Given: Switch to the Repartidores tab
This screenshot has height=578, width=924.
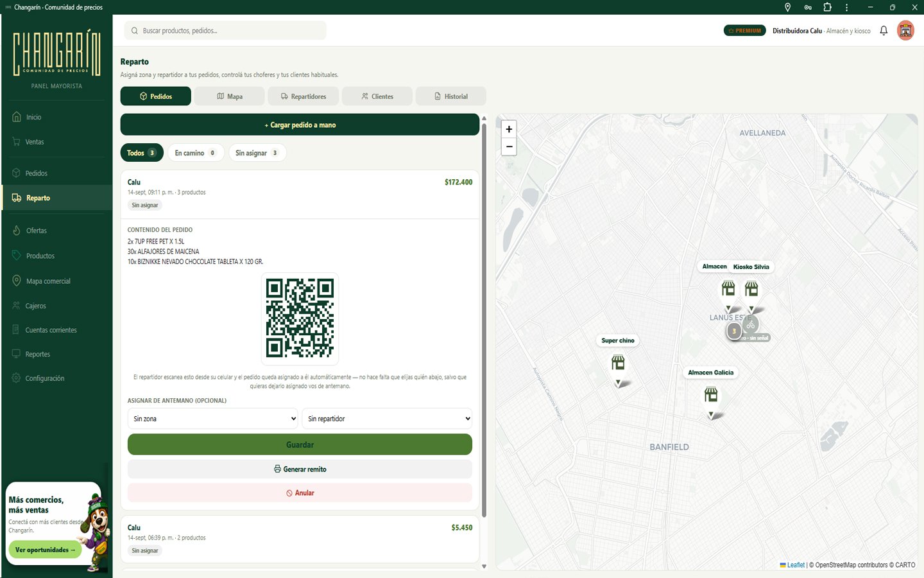Looking at the screenshot, I should tap(304, 96).
